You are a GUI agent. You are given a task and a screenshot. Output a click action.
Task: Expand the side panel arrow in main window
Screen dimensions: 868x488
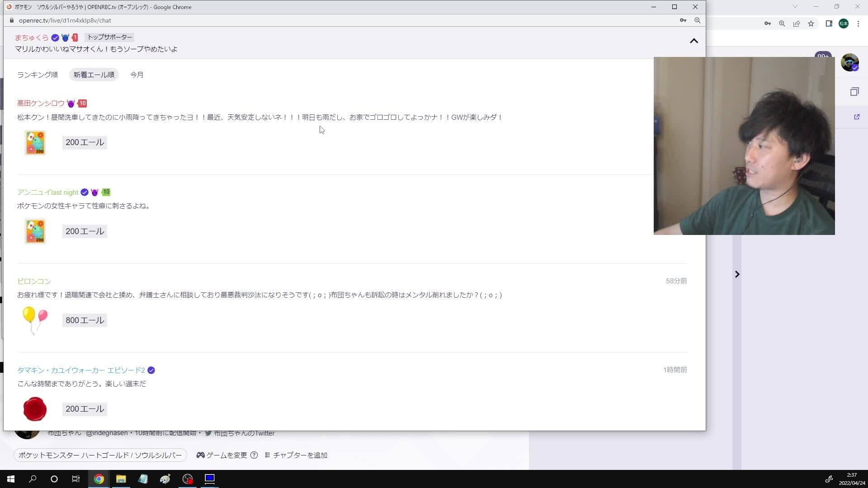tap(737, 274)
